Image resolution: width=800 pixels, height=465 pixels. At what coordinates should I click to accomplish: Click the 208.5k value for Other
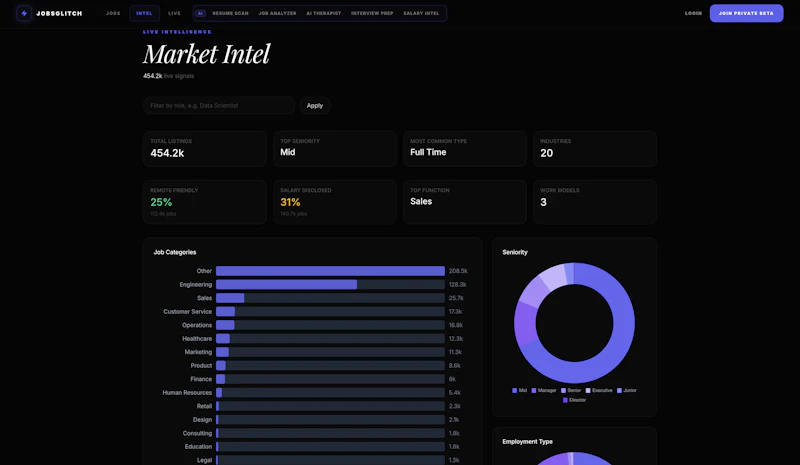pyautogui.click(x=458, y=271)
